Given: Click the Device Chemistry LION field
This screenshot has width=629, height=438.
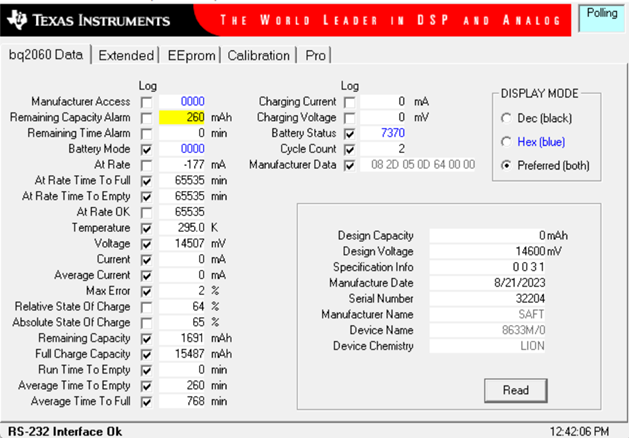Looking at the screenshot, I should click(x=487, y=346).
